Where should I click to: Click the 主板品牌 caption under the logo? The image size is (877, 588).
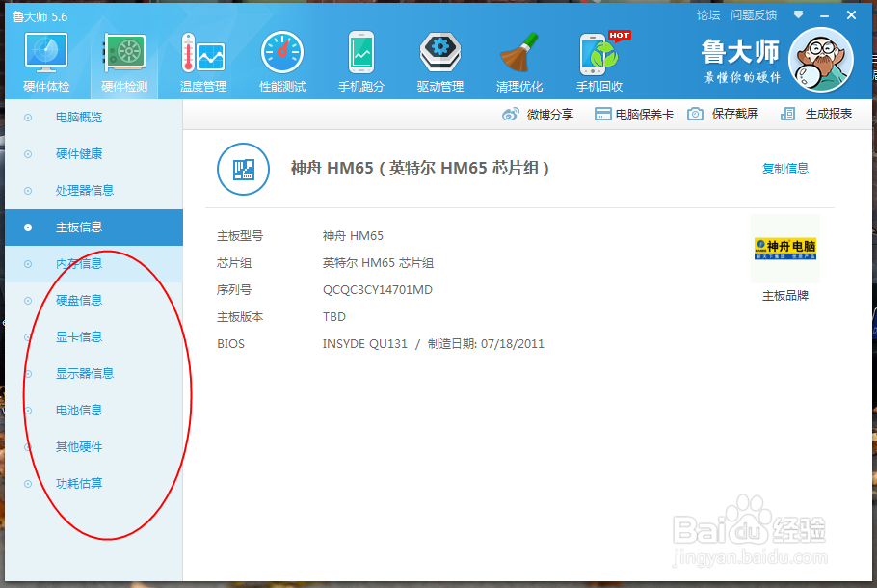(x=785, y=296)
